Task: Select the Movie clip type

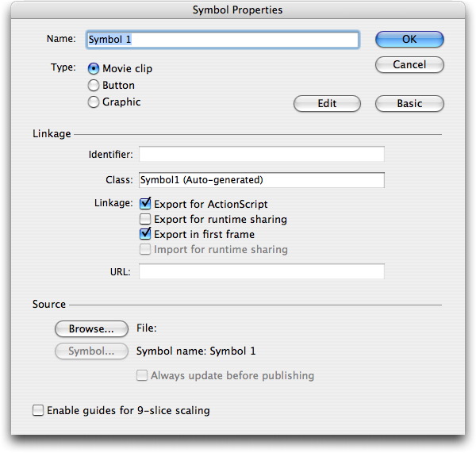Action: [x=94, y=69]
